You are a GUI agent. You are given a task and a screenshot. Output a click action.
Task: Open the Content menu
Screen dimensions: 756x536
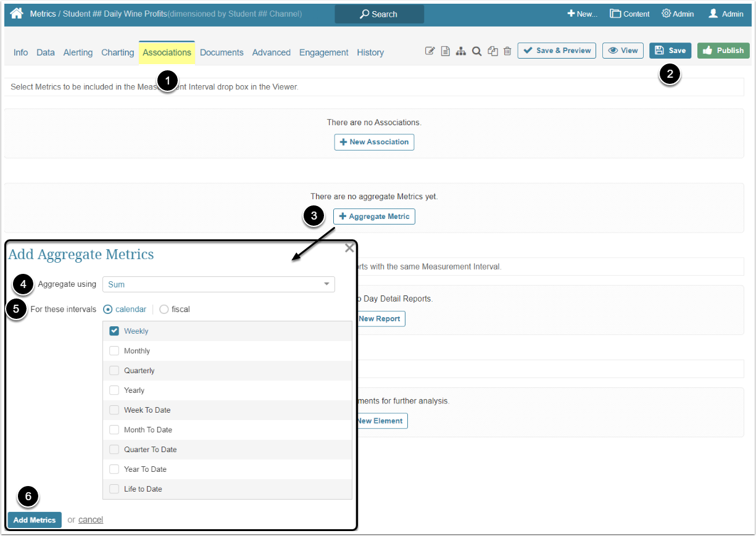pos(629,14)
